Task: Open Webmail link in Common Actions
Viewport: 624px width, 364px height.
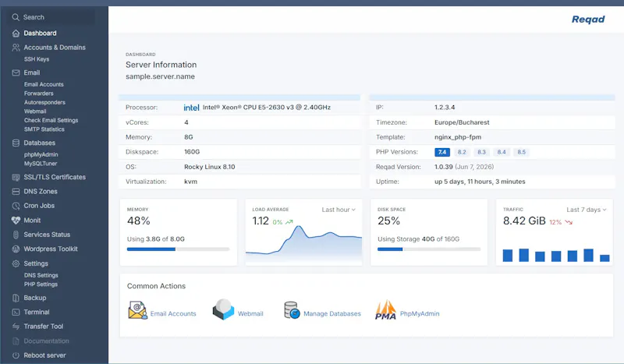Action: pos(250,314)
